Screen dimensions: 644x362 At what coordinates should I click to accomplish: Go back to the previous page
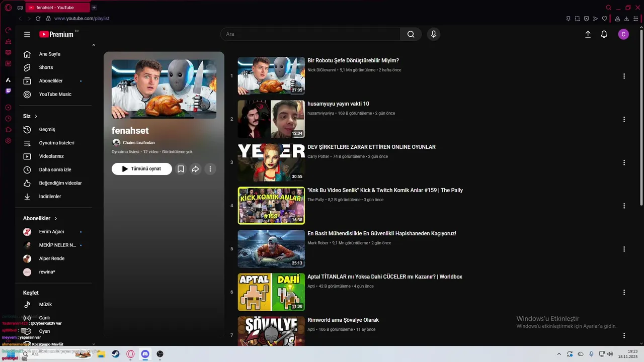pos(20,19)
